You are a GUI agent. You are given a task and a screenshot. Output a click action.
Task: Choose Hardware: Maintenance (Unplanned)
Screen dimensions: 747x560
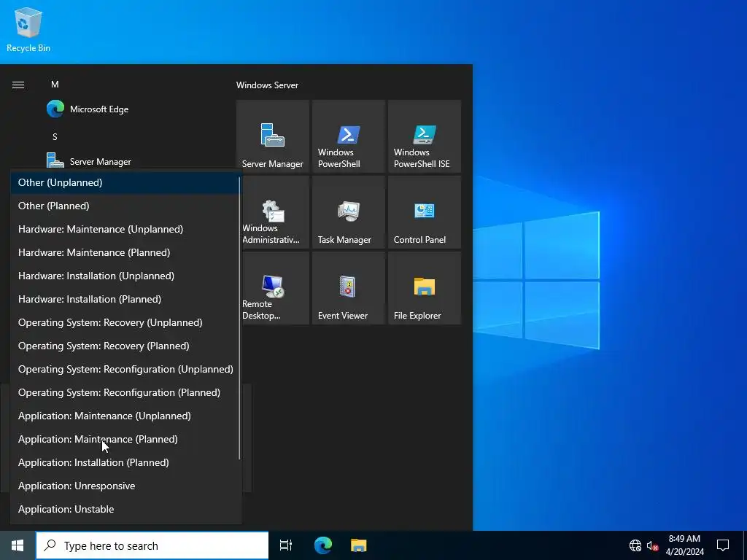[125, 229]
